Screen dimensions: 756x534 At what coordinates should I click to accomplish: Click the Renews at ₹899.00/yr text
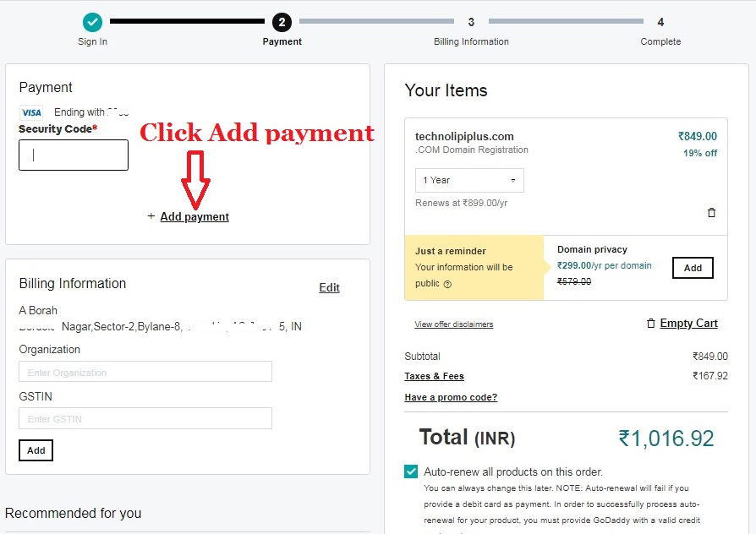(x=462, y=203)
